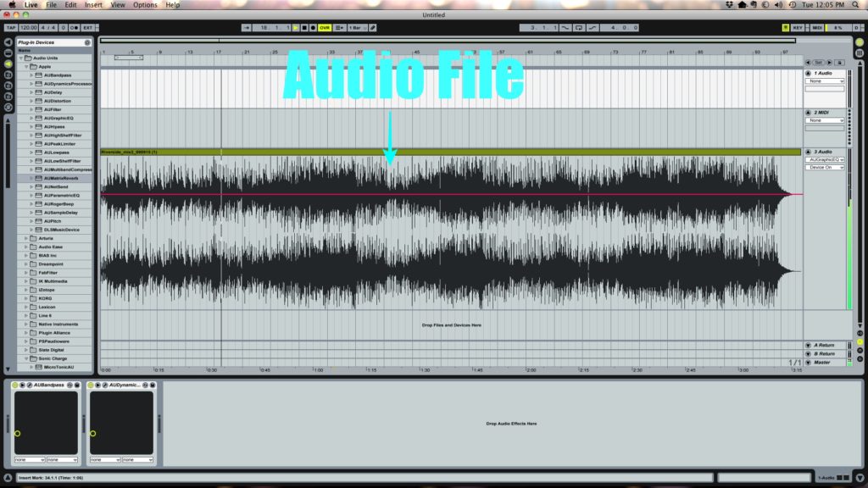This screenshot has height=488, width=868.
Task: Collapse the Audio Units folder
Action: coord(21,58)
